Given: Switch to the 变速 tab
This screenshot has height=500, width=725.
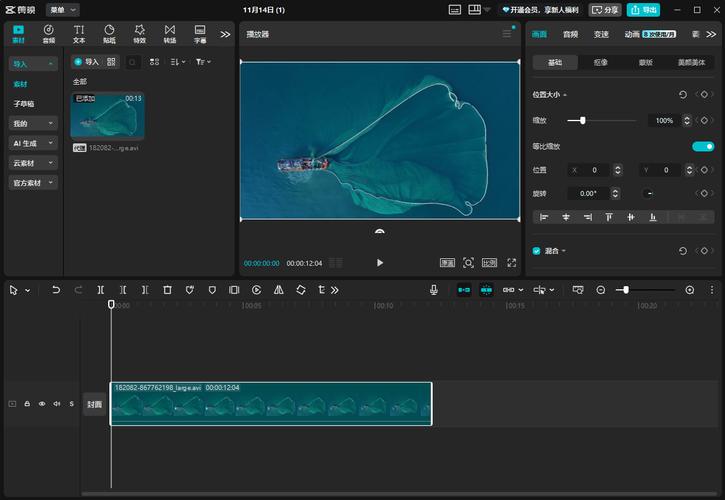Looking at the screenshot, I should (600, 34).
